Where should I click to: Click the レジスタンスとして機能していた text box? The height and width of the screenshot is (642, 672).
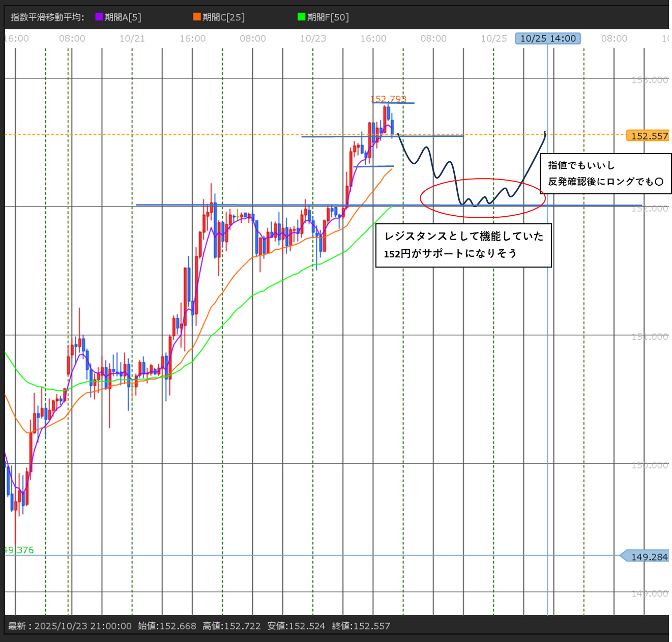[x=463, y=245]
